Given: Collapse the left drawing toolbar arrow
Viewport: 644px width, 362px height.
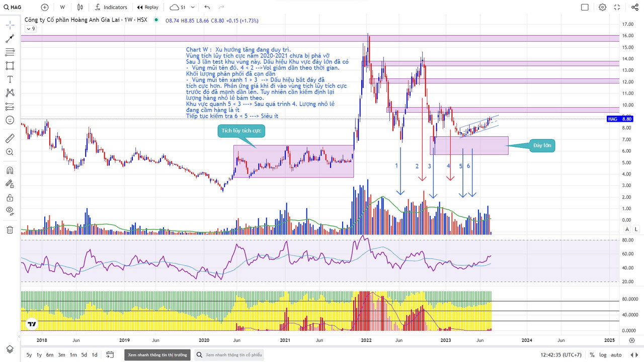Looking at the screenshot, I should (19, 336).
